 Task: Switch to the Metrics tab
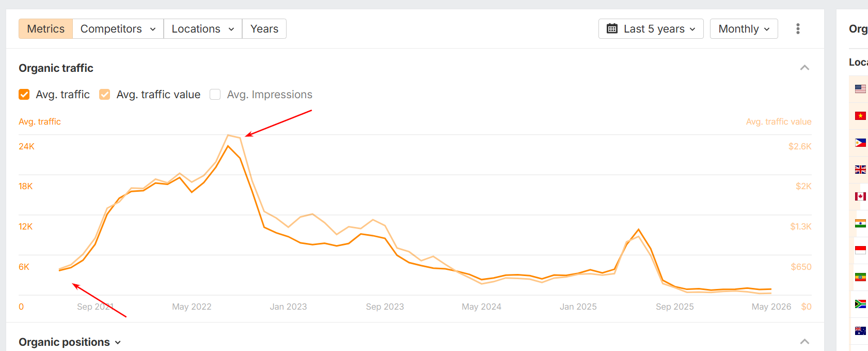(x=45, y=29)
